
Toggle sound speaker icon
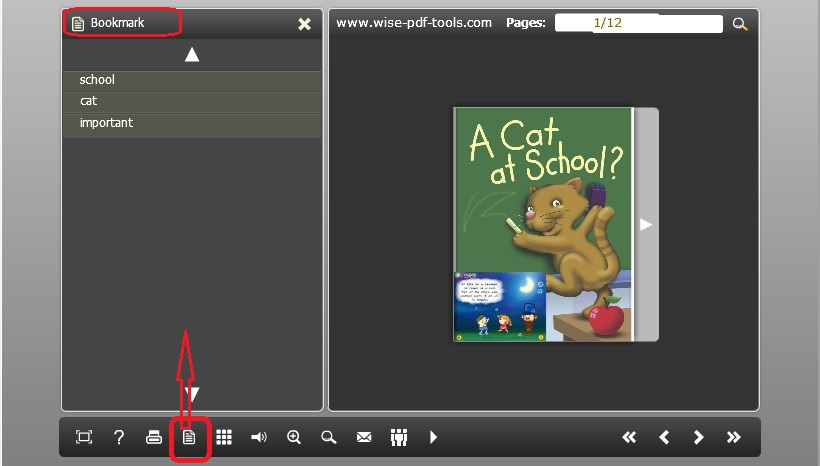pos(259,437)
